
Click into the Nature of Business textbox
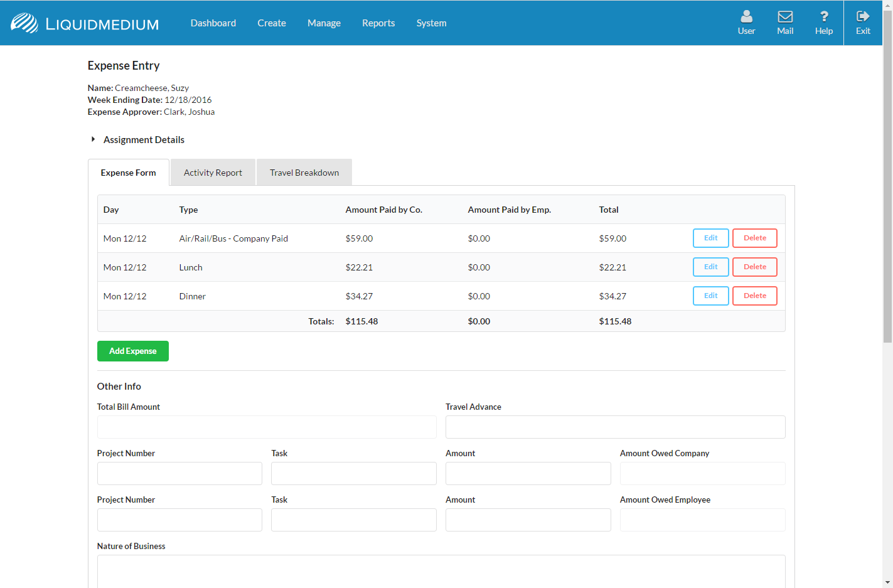pyautogui.click(x=441, y=571)
